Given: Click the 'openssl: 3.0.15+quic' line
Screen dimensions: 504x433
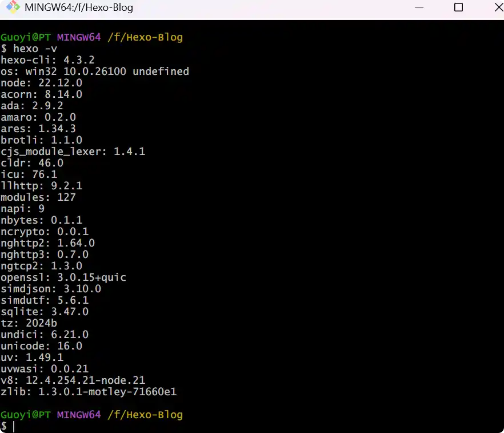Looking at the screenshot, I should click(x=63, y=277).
